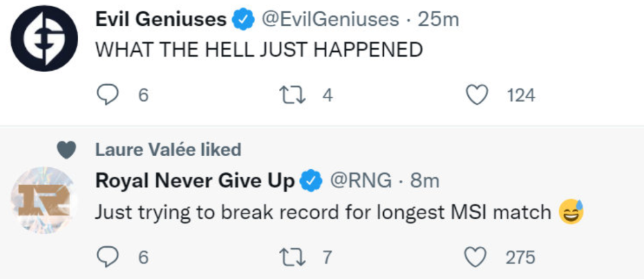Image resolution: width=644 pixels, height=279 pixels.
Task: Click the heart icon beside Laure Valée liked
Action: [66, 150]
